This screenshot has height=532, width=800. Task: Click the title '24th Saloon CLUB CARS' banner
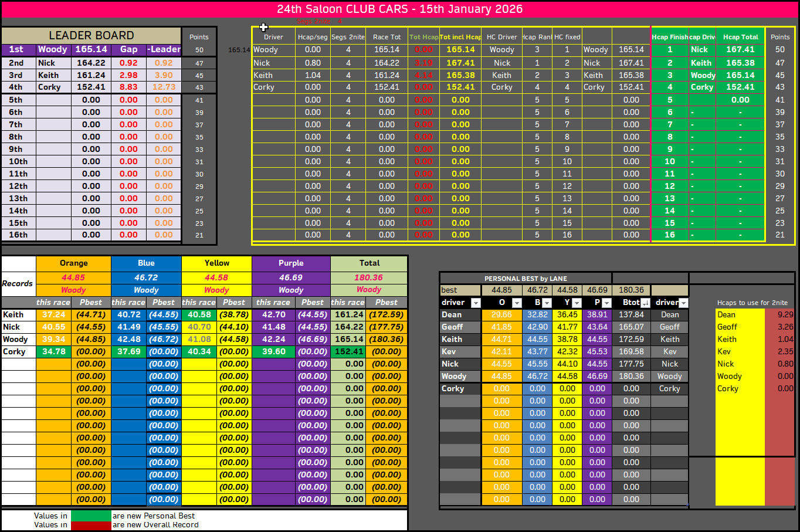click(x=399, y=9)
